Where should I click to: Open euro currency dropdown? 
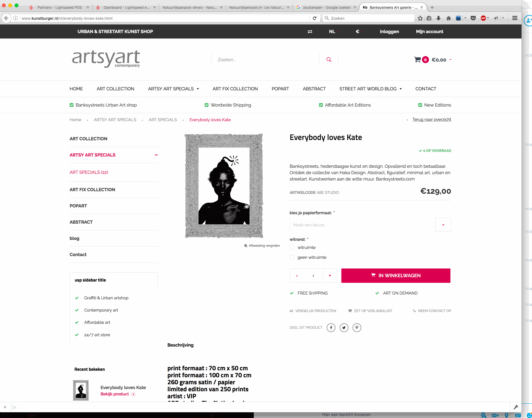(x=359, y=31)
